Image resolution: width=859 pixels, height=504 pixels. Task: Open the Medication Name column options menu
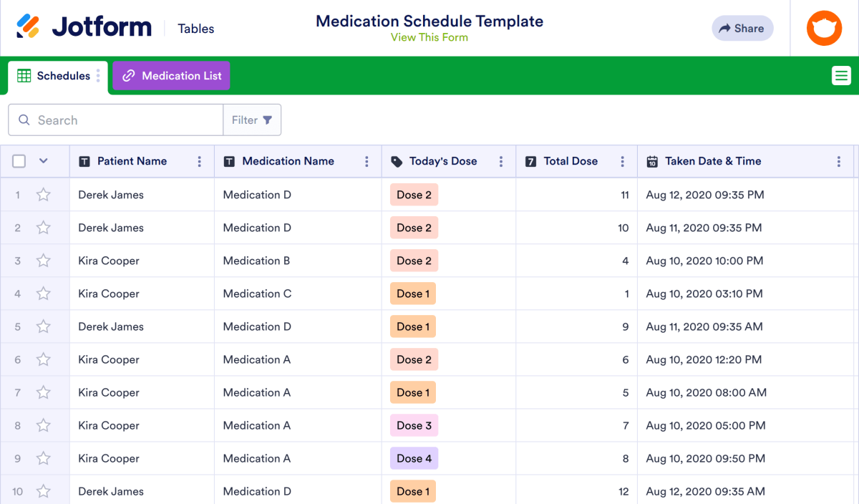coord(367,161)
